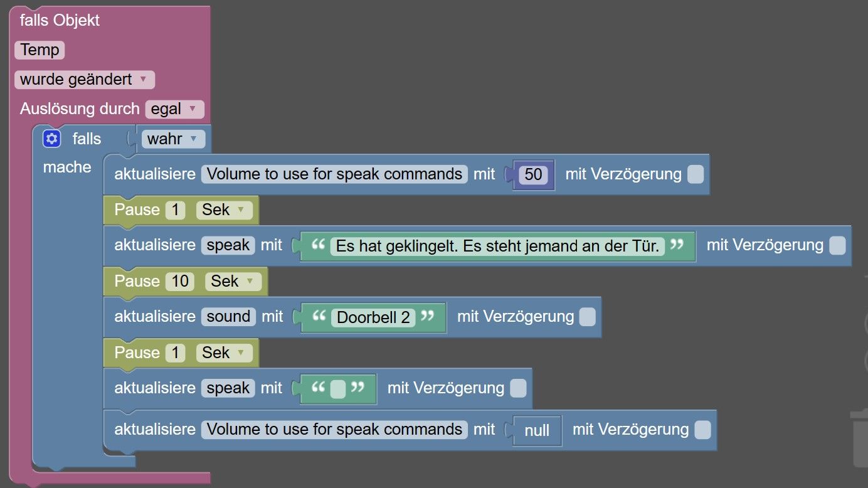Enable delay checkbox on volume 50 block
This screenshot has width=868, height=488.
696,174
